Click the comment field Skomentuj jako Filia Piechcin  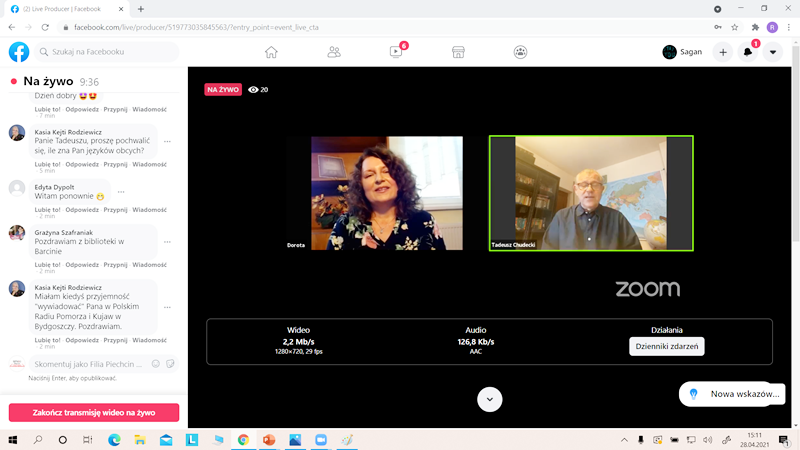click(x=88, y=364)
